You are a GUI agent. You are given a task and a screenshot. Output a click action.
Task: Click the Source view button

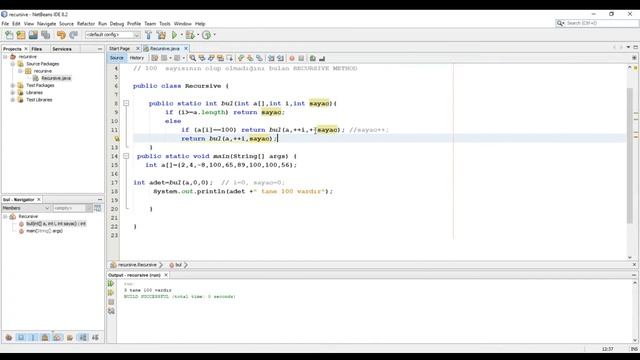click(x=116, y=58)
